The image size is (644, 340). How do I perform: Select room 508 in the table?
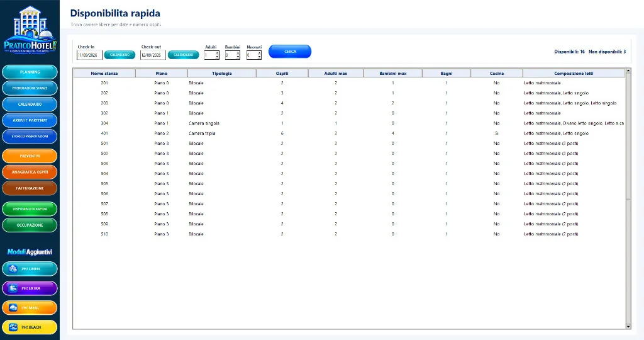[x=349, y=214]
